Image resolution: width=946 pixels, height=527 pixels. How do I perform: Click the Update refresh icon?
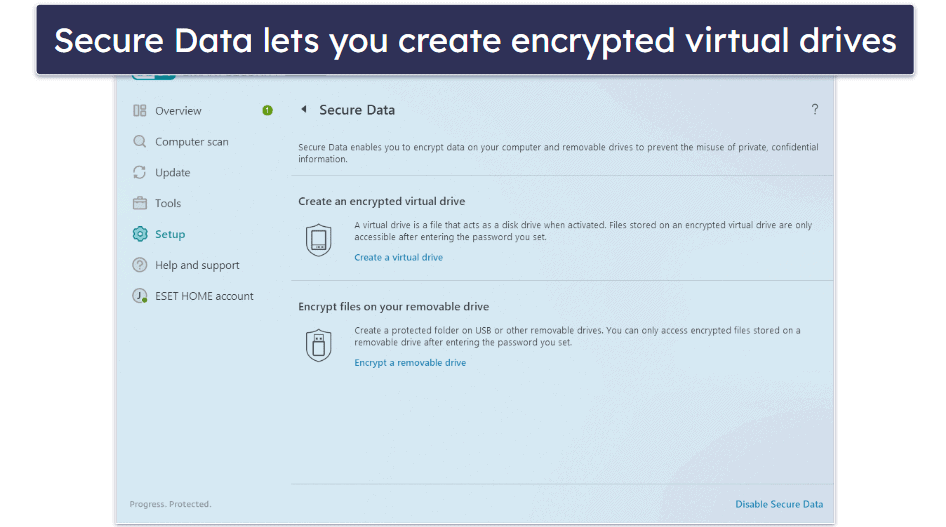click(140, 173)
